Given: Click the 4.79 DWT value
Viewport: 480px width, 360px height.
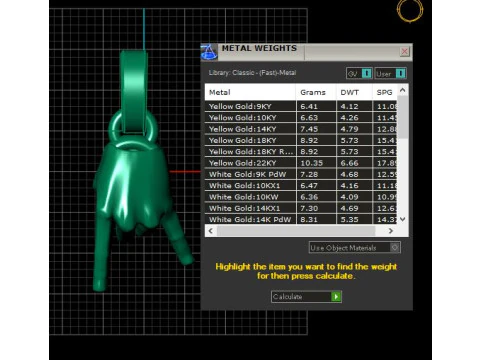Looking at the screenshot, I should point(349,129).
